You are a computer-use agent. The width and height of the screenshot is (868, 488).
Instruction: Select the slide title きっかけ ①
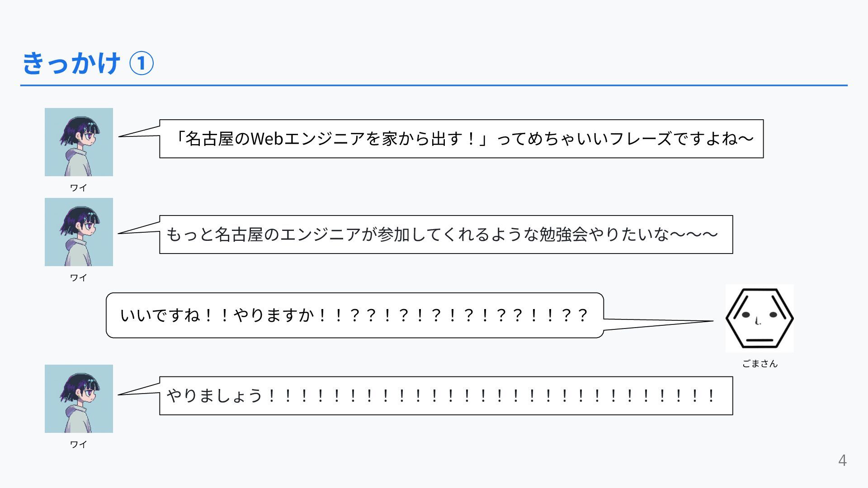click(88, 63)
